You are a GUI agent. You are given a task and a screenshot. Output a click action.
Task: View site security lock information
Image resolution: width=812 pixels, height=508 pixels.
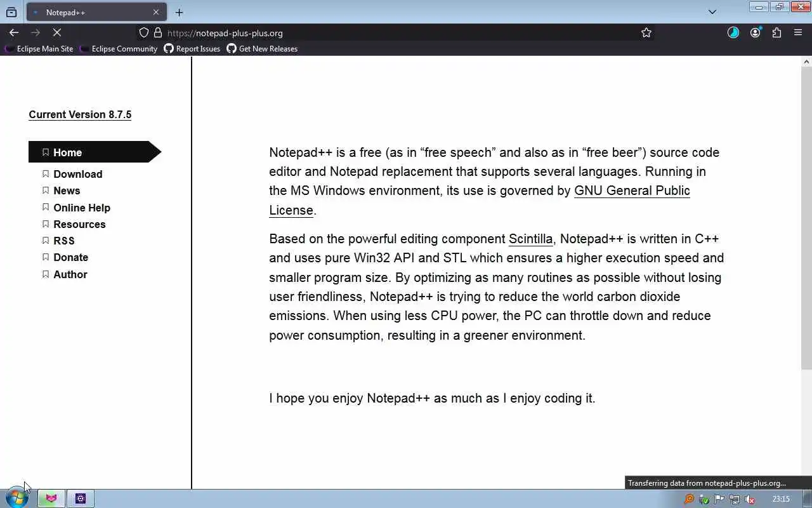pos(158,32)
